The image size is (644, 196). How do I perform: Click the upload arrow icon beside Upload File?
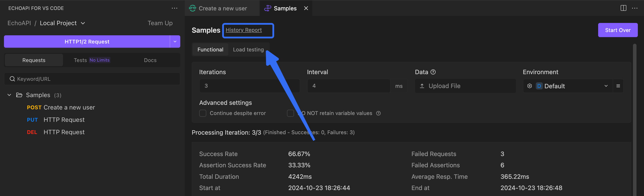[422, 86]
